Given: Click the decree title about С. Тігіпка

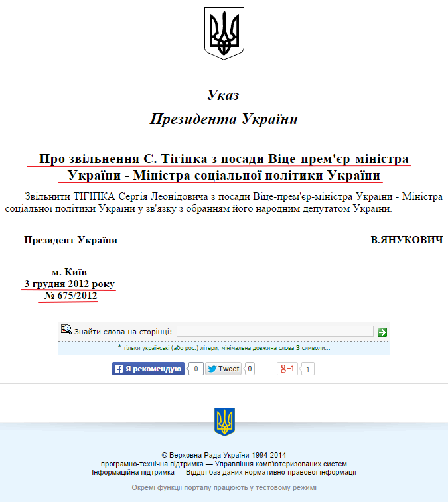Looking at the screenshot, I should (224, 167).
